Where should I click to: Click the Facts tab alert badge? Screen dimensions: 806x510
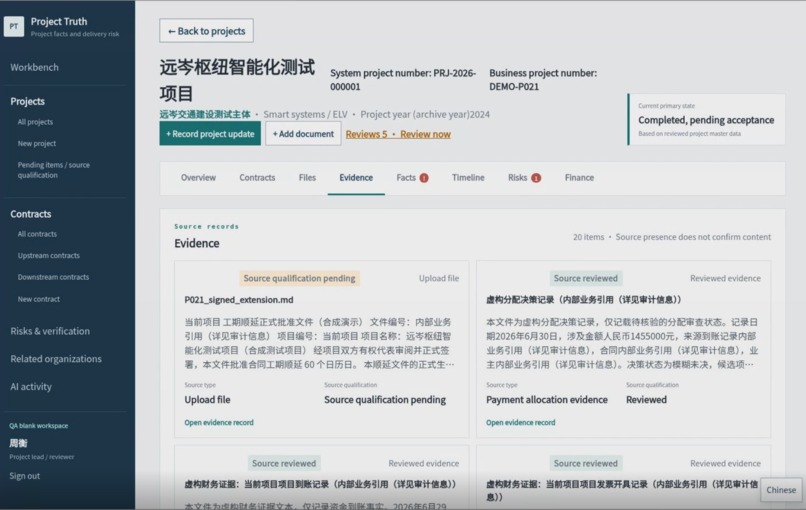pos(424,178)
